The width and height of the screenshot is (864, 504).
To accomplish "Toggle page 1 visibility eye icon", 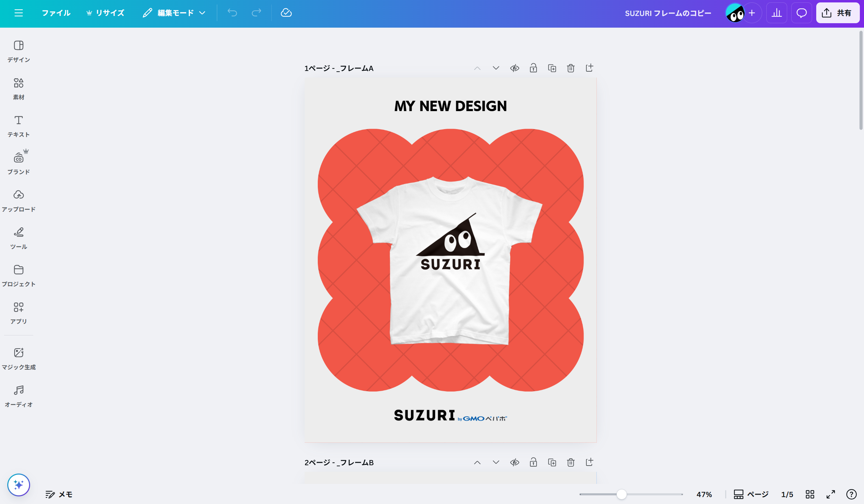I will click(x=515, y=68).
